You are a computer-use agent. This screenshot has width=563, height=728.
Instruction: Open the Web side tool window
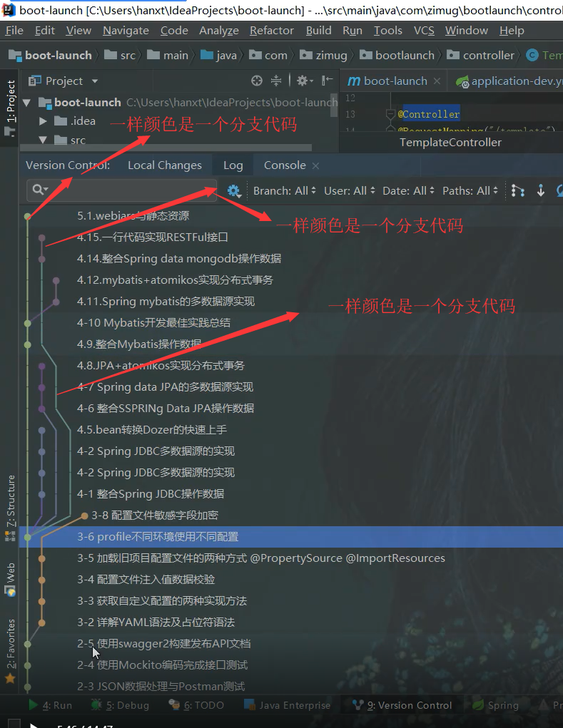(10, 579)
